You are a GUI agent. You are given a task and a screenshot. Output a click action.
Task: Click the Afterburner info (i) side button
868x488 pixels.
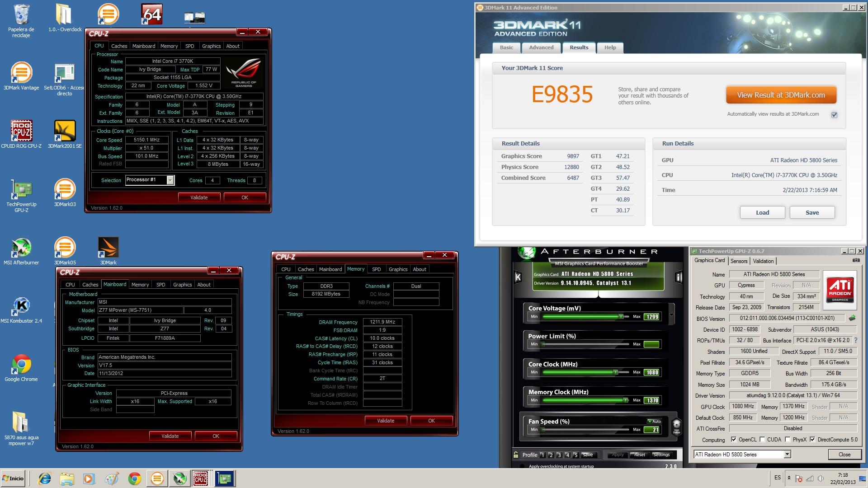[x=678, y=277]
